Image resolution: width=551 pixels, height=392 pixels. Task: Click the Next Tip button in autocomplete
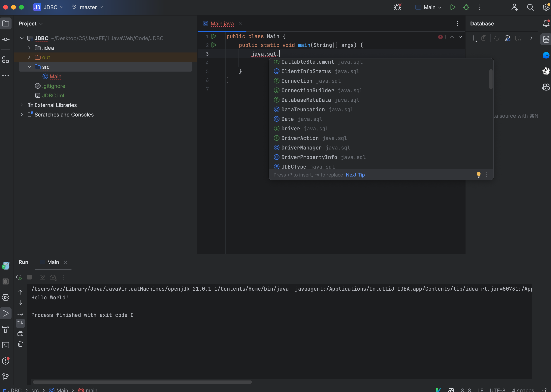[355, 174]
